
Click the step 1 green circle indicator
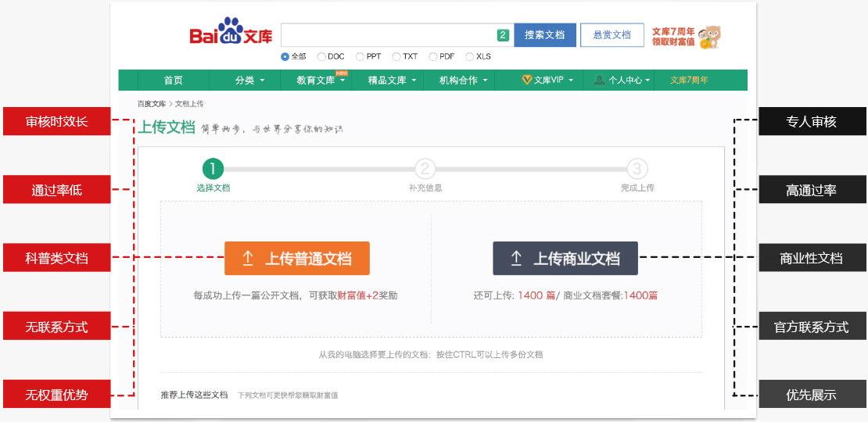click(x=213, y=169)
